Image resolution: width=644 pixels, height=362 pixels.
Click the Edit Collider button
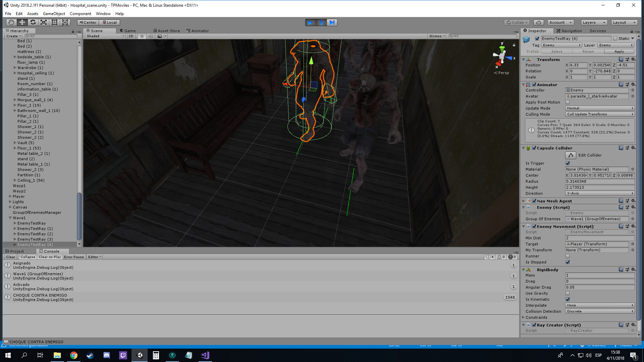(x=571, y=155)
